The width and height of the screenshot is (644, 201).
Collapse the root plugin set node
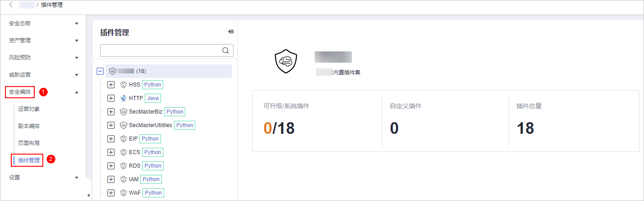100,71
